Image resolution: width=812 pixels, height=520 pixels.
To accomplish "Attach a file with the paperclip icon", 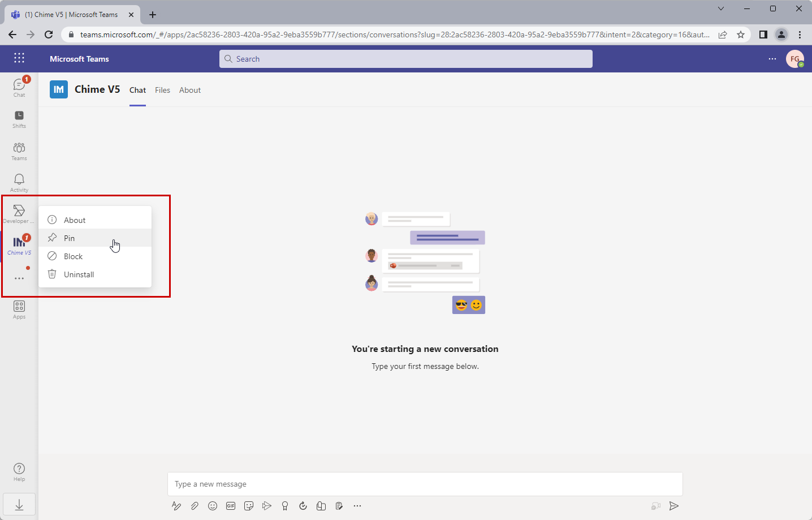I will [195, 506].
